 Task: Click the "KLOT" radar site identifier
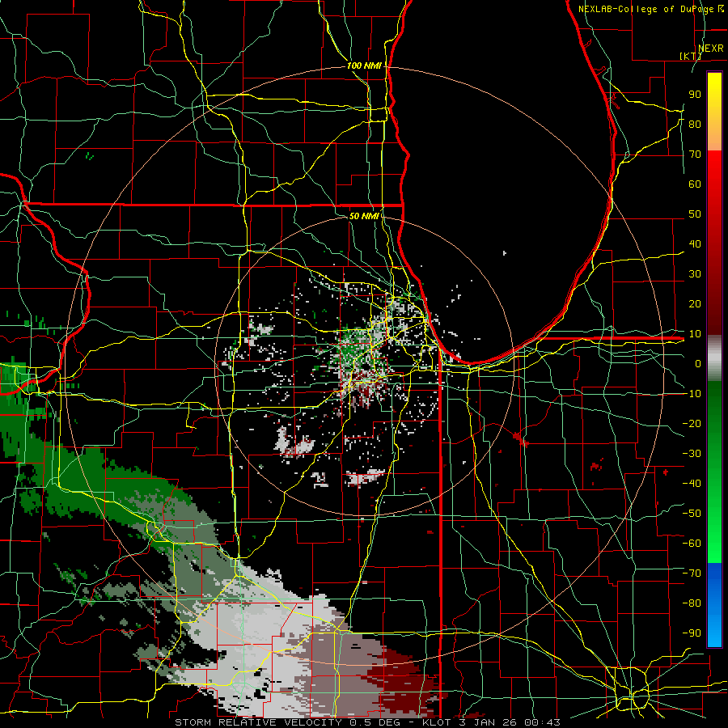coord(437,722)
